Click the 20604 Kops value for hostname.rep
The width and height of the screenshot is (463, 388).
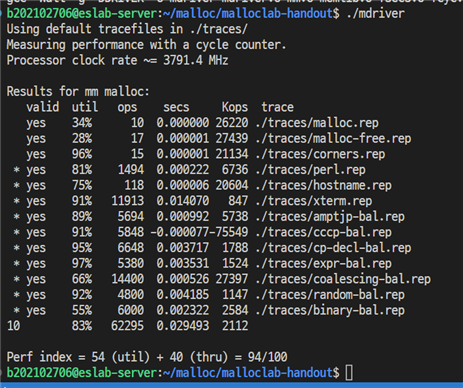coord(232,185)
